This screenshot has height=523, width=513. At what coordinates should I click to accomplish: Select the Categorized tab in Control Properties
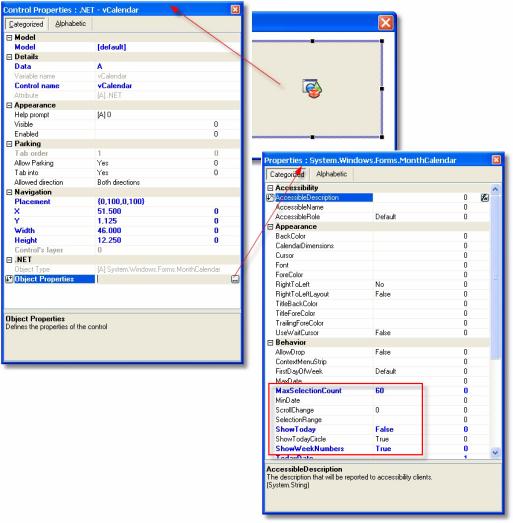[26, 24]
